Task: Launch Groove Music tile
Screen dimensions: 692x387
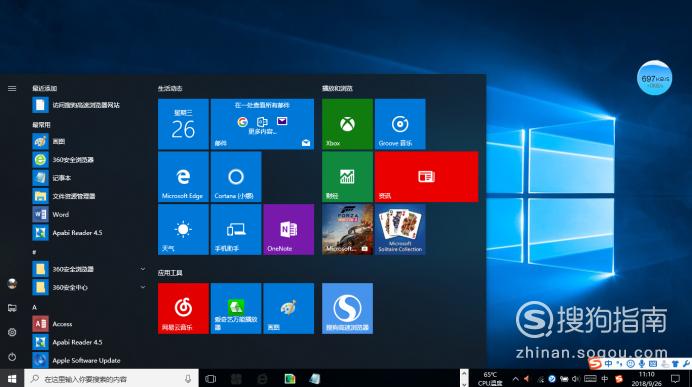Action: pos(400,124)
